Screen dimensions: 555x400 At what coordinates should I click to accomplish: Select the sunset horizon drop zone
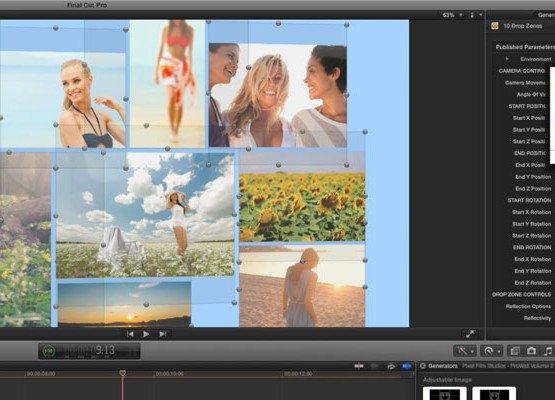[x=124, y=304]
